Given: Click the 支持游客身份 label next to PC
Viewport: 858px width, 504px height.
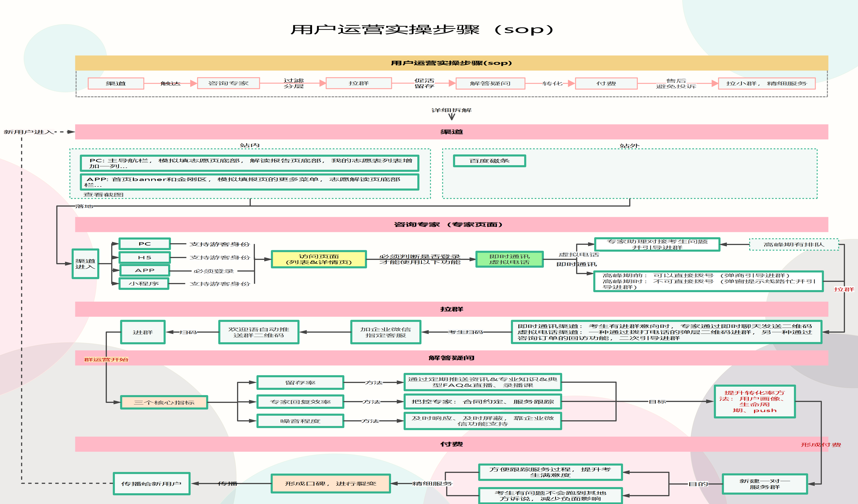Looking at the screenshot, I should point(220,244).
